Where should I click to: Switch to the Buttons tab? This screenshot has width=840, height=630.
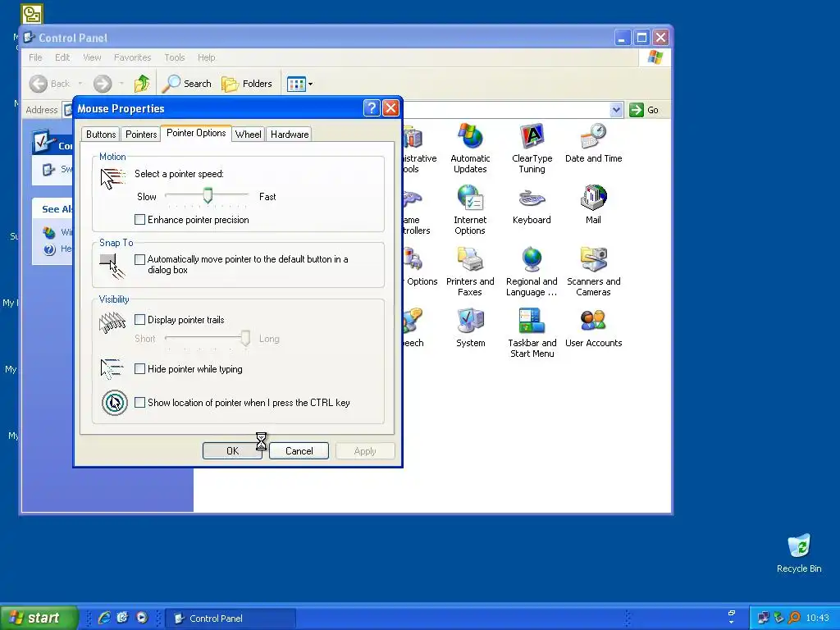point(101,134)
